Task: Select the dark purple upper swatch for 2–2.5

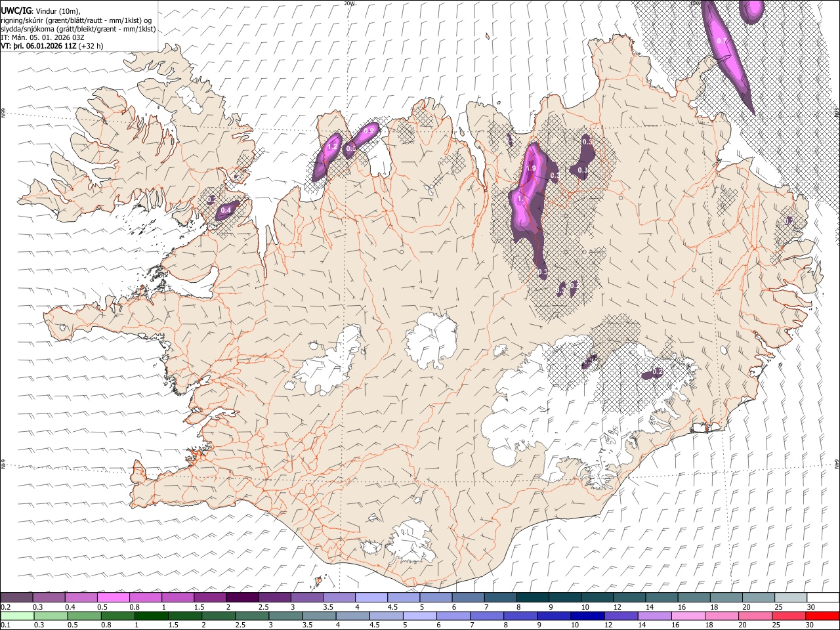Action: click(x=242, y=597)
